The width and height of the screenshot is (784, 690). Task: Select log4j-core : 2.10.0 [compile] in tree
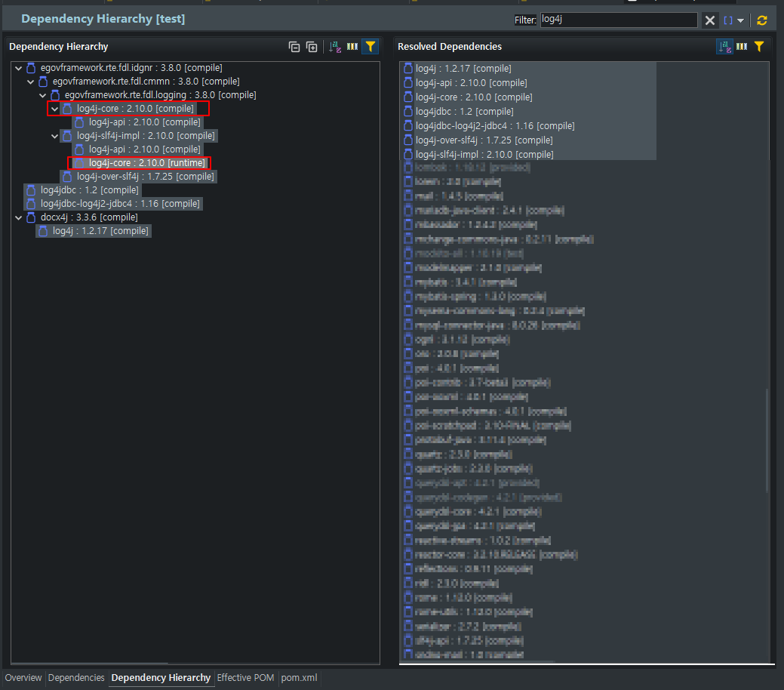click(135, 108)
